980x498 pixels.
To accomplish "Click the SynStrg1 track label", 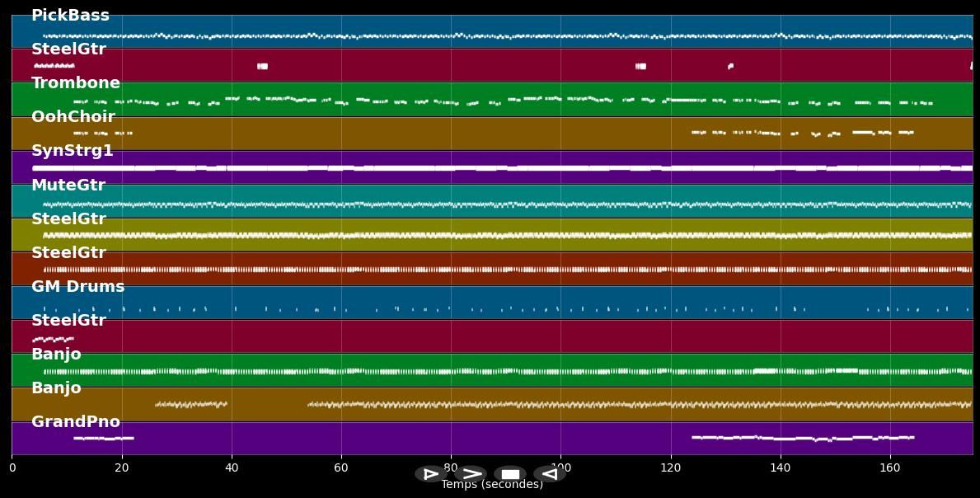I will (73, 151).
